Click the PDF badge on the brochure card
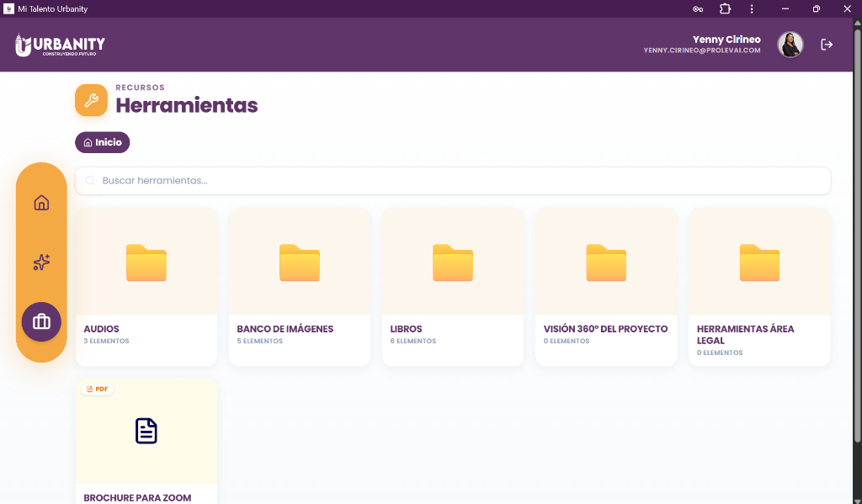This screenshot has height=504, width=862. point(98,389)
